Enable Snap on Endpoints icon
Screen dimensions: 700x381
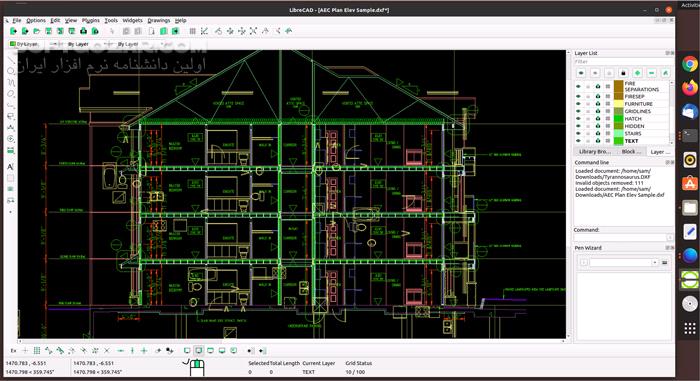click(x=48, y=351)
